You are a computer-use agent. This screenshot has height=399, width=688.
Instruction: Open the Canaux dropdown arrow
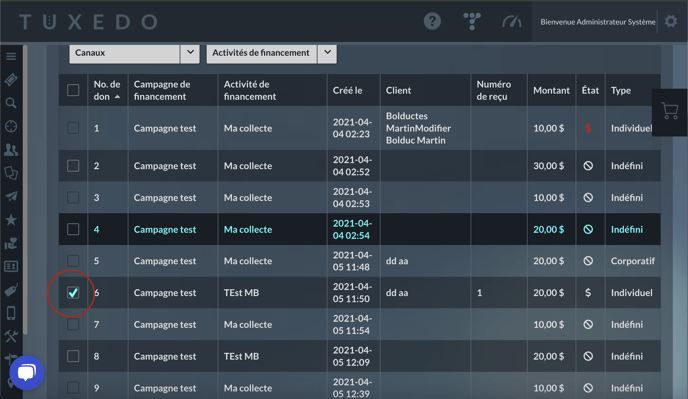coord(190,53)
